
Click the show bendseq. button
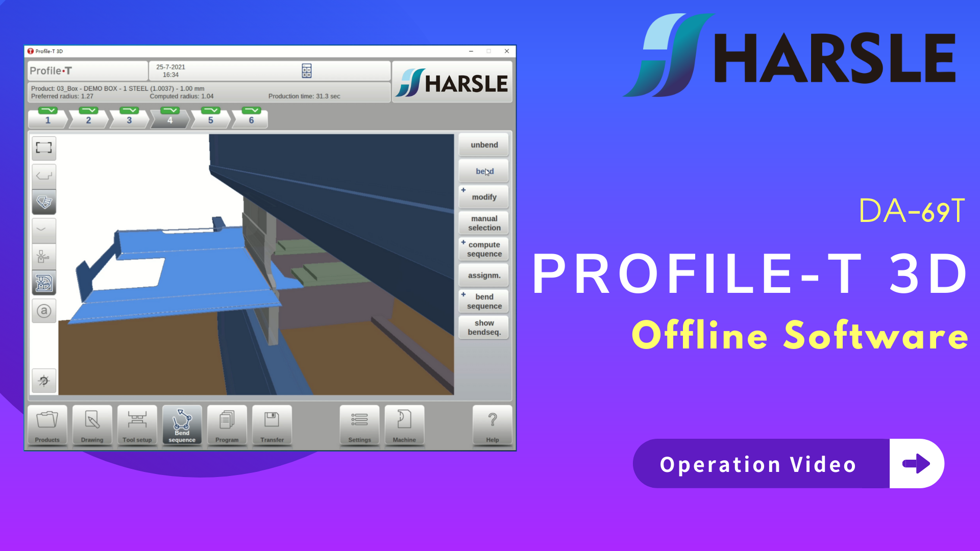point(483,329)
